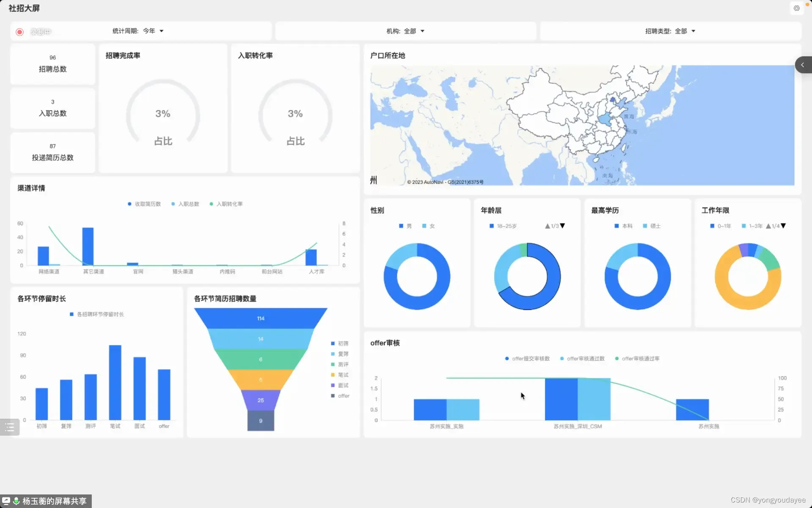Go to next work years legend page
The width and height of the screenshot is (812, 508).
(783, 226)
